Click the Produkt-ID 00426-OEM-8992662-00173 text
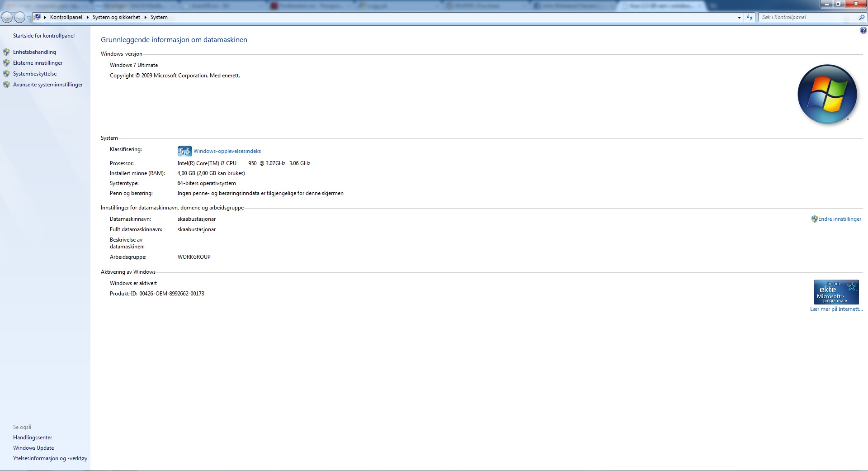Viewport: 868px width, 471px height. click(157, 294)
